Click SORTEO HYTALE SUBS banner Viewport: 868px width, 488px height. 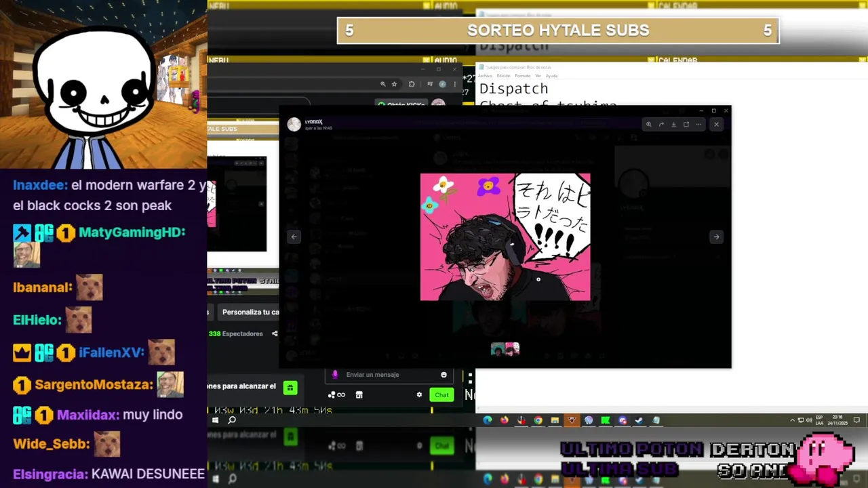558,30
